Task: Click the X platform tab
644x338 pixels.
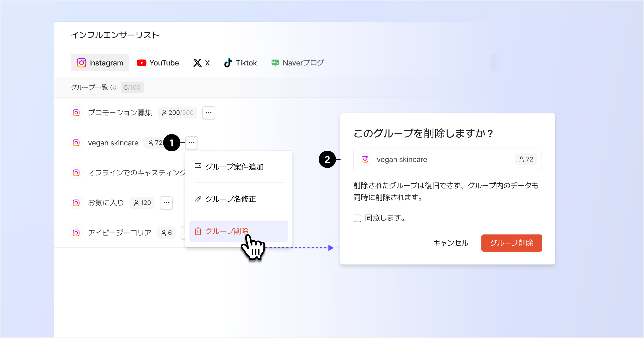Action: [x=202, y=63]
